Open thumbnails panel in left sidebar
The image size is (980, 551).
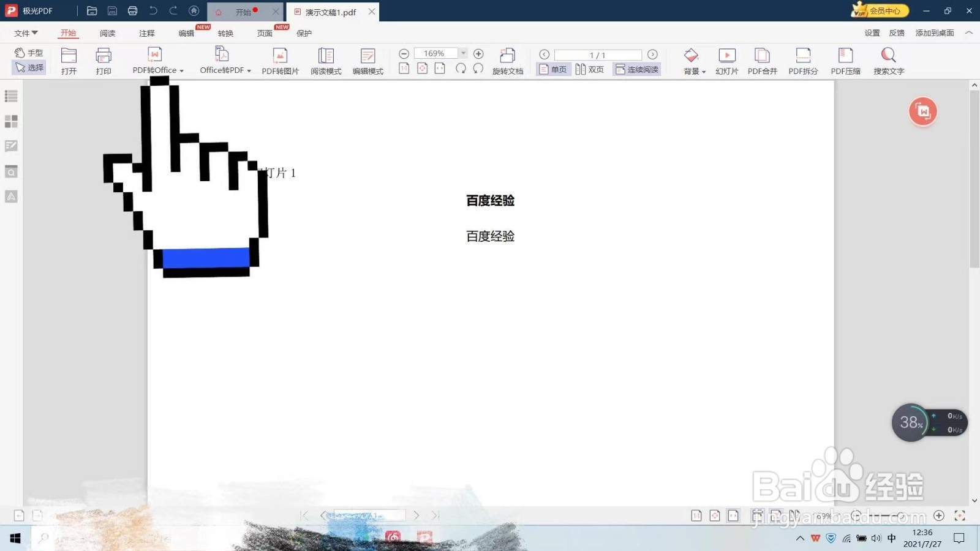click(x=11, y=121)
